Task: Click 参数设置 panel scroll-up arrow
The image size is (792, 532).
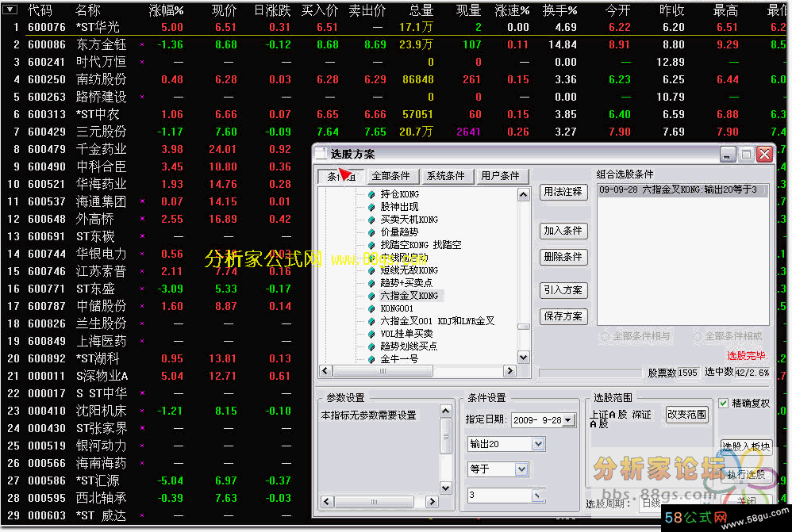Action: pyautogui.click(x=445, y=411)
